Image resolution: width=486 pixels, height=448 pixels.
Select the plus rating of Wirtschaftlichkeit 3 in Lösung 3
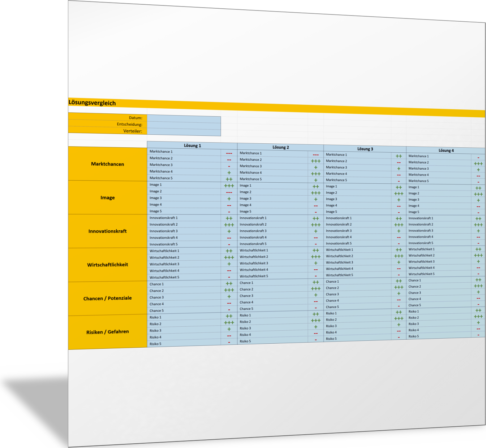[x=399, y=262]
